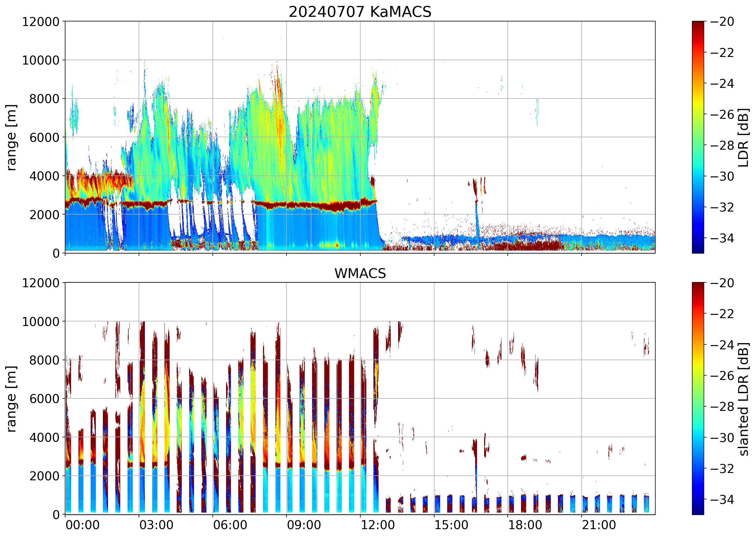Click the 06:00 time axis label
This screenshot has width=756, height=537.
230,525
